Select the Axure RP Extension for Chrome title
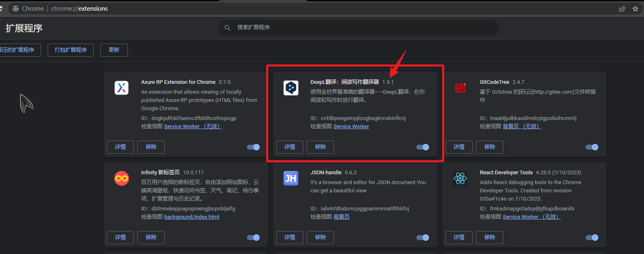Viewport: 644px width, 254px height. tap(178, 82)
